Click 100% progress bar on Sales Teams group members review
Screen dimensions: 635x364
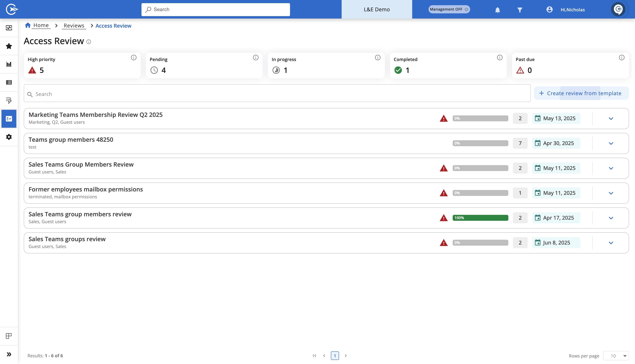pos(480,218)
